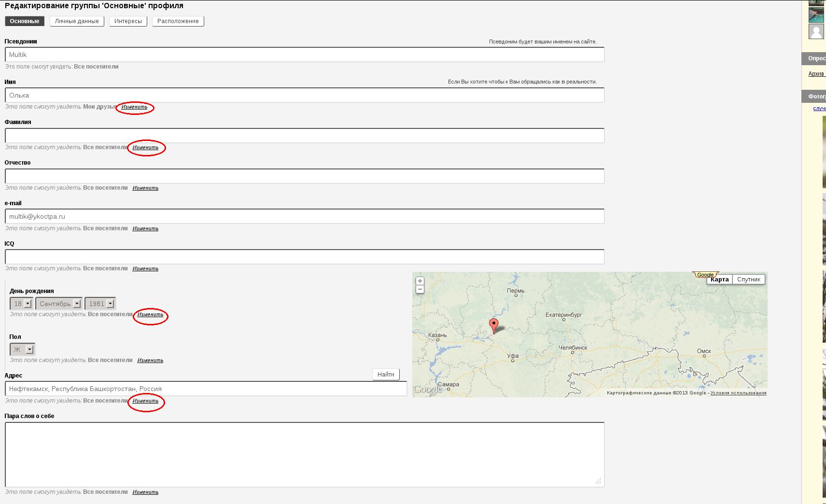826x504 pixels.
Task: Open the birth day dropdown showing 18
Action: tap(22, 304)
